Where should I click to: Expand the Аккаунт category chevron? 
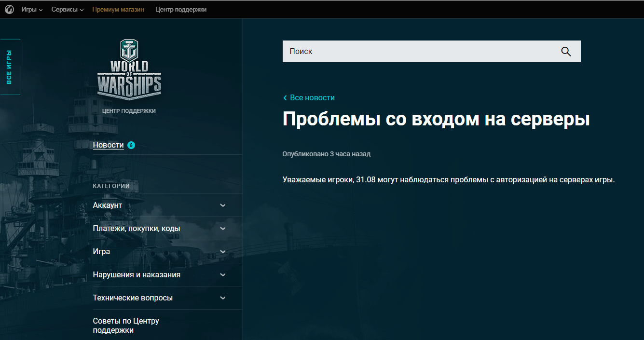point(223,205)
